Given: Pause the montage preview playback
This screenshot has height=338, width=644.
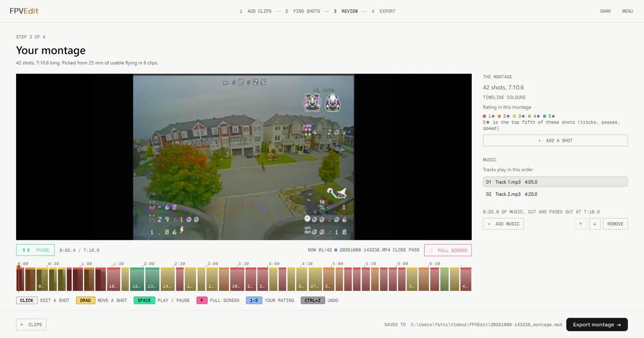Looking at the screenshot, I should (35, 250).
